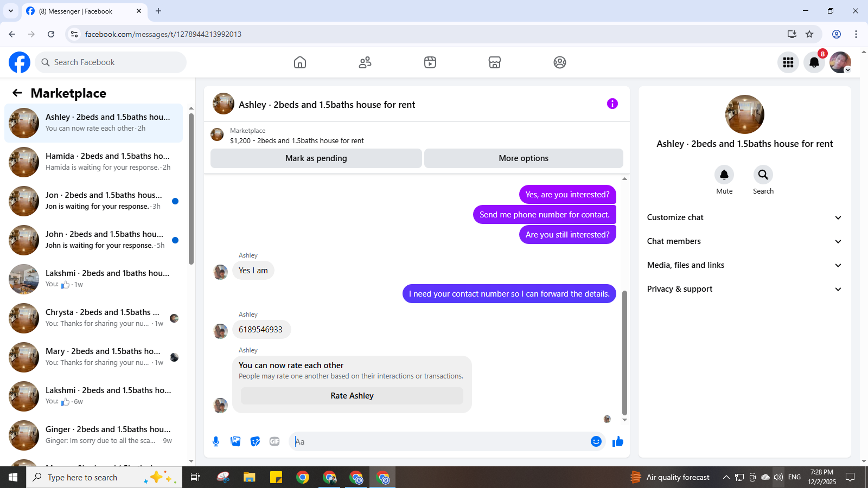Open the emoji picker in message box

[596, 441]
